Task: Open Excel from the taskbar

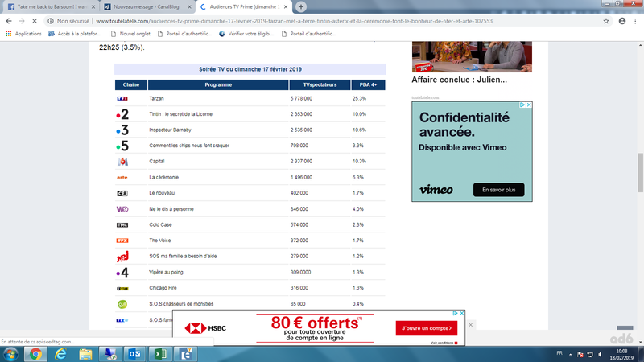Action: point(159,354)
